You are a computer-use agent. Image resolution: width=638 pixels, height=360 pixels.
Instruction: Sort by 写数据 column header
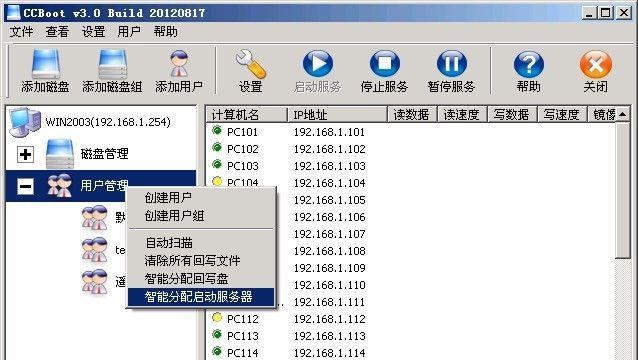tap(512, 115)
